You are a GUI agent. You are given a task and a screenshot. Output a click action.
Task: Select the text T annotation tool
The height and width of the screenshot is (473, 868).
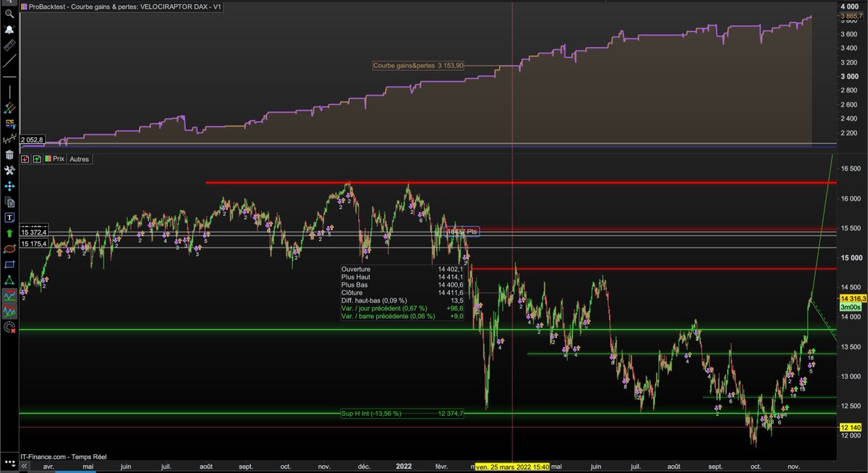(x=9, y=217)
